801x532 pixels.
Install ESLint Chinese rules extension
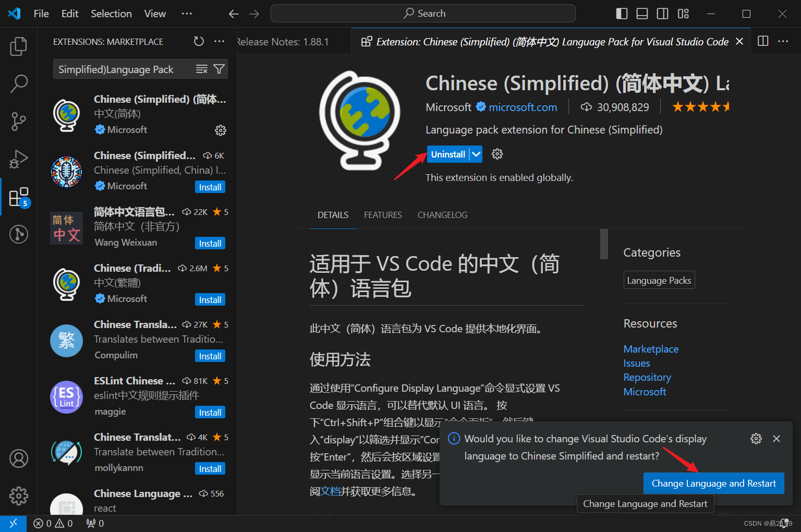click(x=210, y=413)
